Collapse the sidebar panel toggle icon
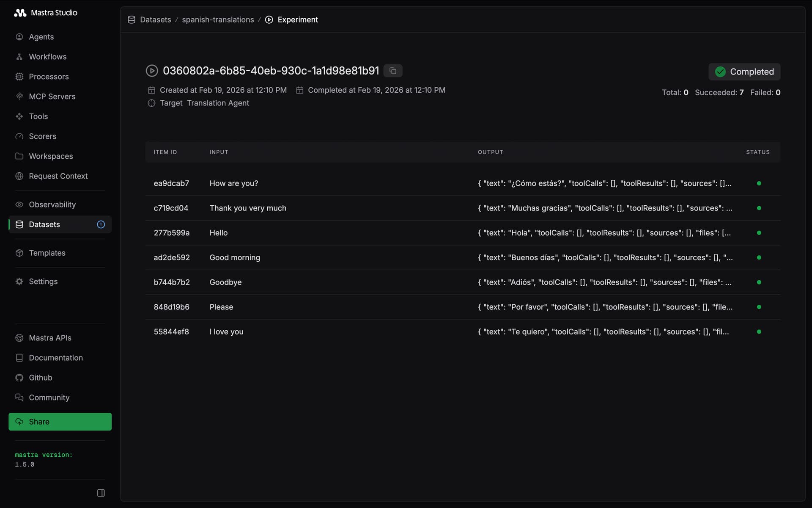This screenshot has height=508, width=812. tap(101, 493)
